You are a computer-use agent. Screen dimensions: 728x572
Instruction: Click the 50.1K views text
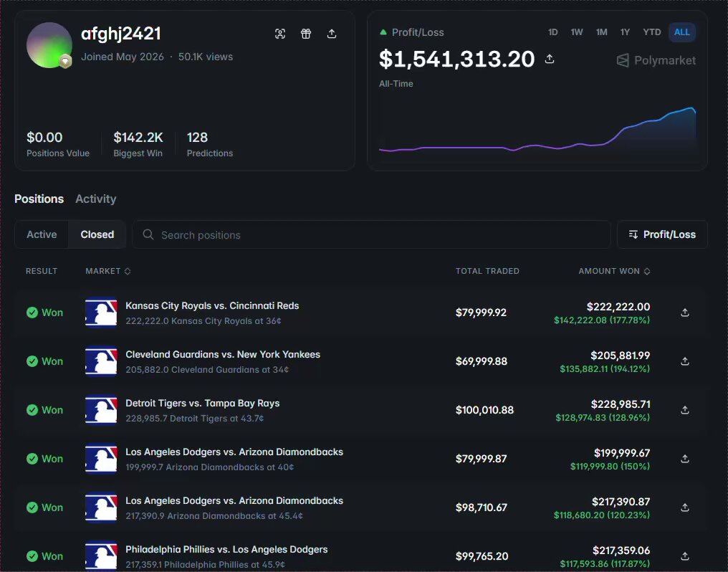pos(206,57)
